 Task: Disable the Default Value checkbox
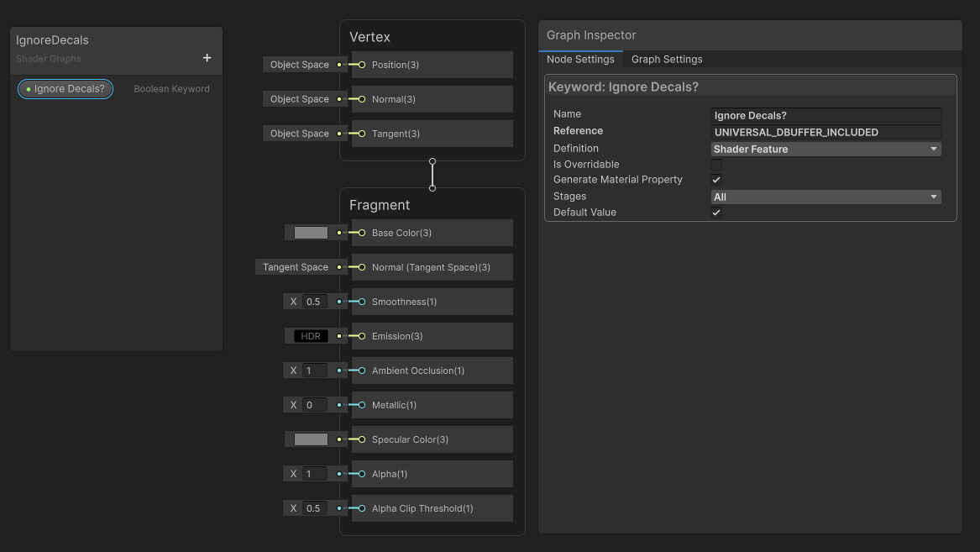coord(715,213)
